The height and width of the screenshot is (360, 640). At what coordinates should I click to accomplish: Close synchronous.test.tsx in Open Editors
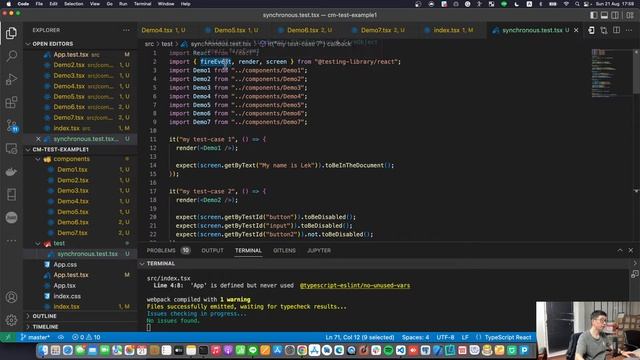(38, 139)
